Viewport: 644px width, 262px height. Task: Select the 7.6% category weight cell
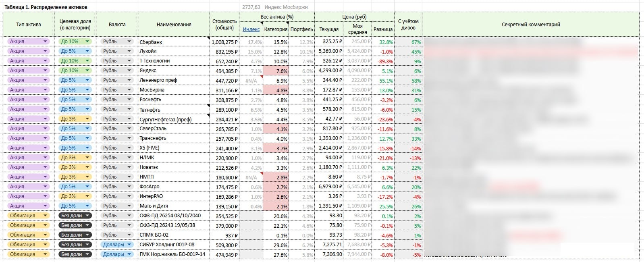click(x=276, y=71)
